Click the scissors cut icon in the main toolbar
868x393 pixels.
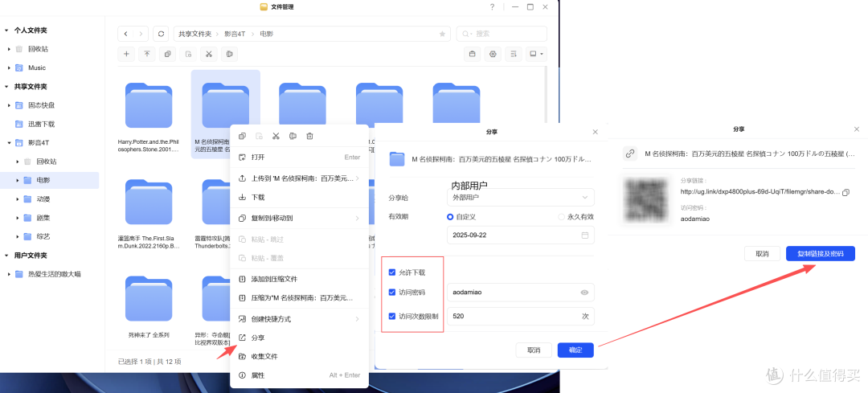(208, 54)
